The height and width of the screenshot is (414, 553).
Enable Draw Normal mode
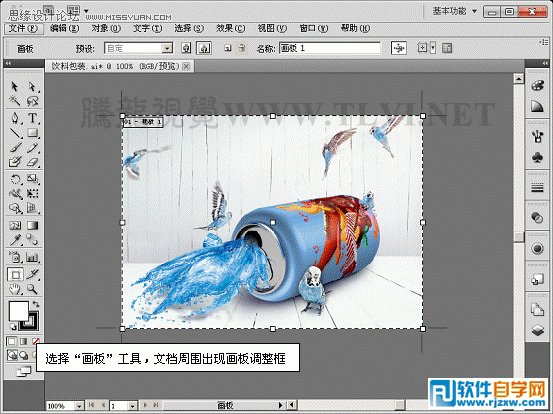(x=12, y=355)
